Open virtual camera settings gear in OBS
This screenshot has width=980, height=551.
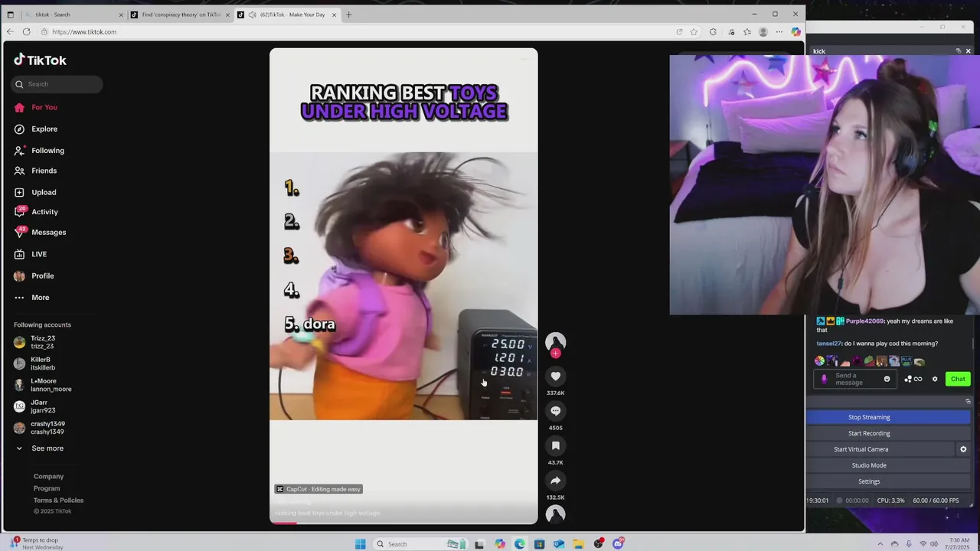963,449
